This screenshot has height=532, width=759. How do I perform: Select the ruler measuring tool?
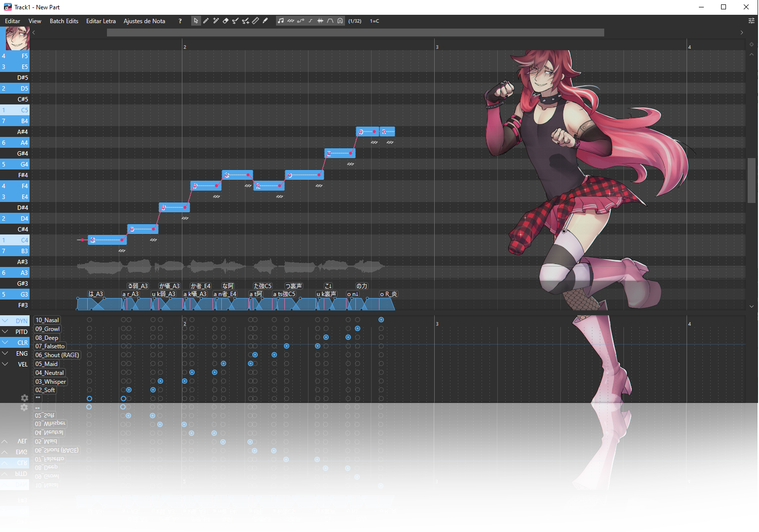click(x=255, y=21)
